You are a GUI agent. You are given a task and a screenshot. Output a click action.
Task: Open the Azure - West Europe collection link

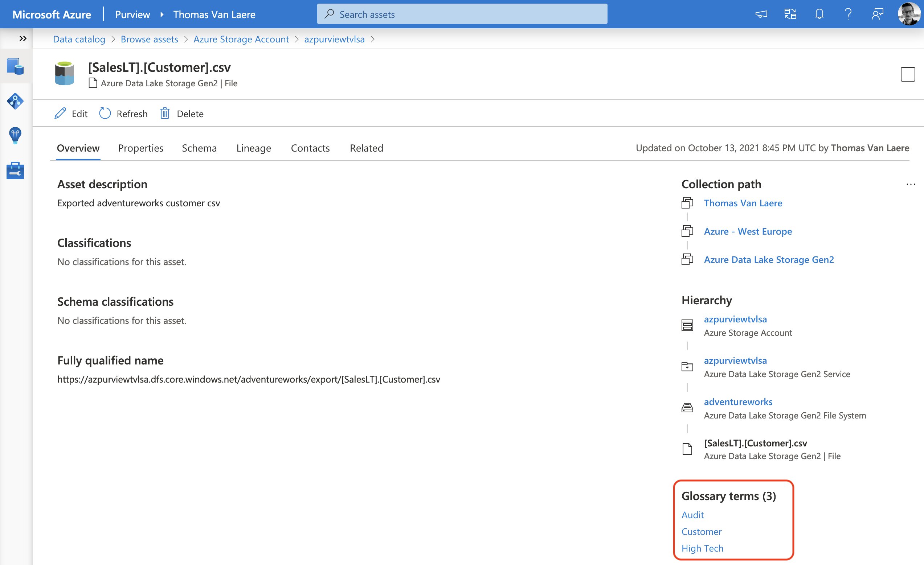[x=748, y=231]
